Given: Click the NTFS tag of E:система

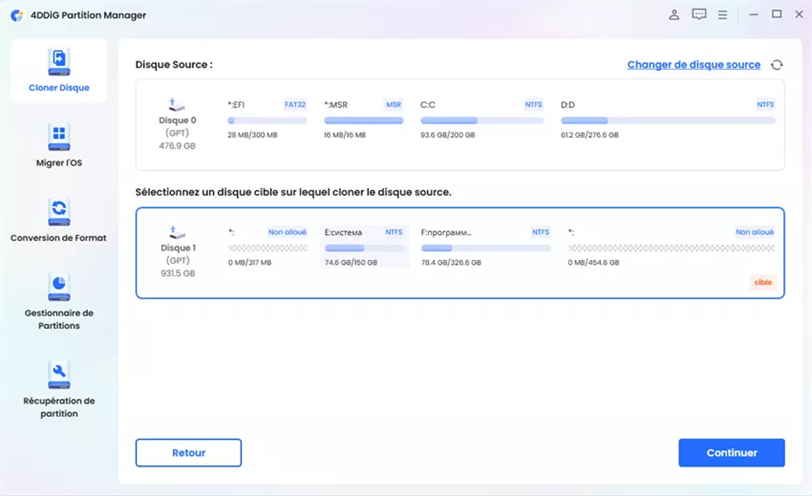Looking at the screenshot, I should pos(394,232).
